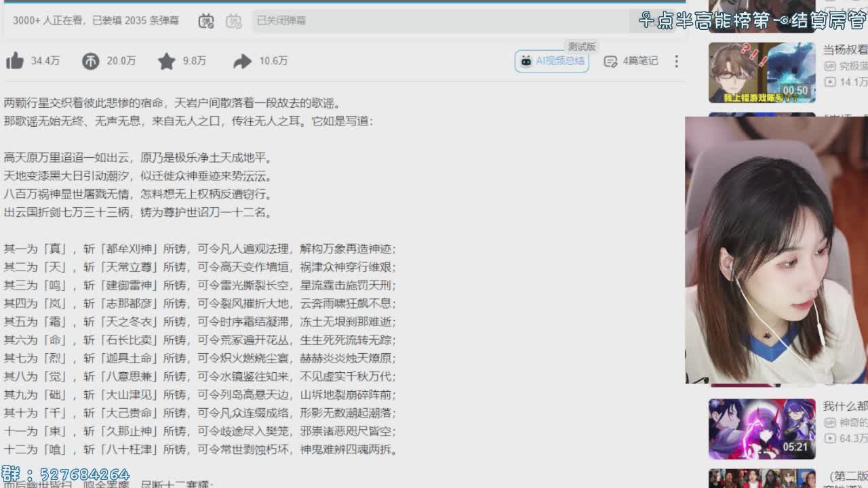Open the bottom recommended thumbnail with many faces
The image size is (868, 488).
click(x=762, y=479)
